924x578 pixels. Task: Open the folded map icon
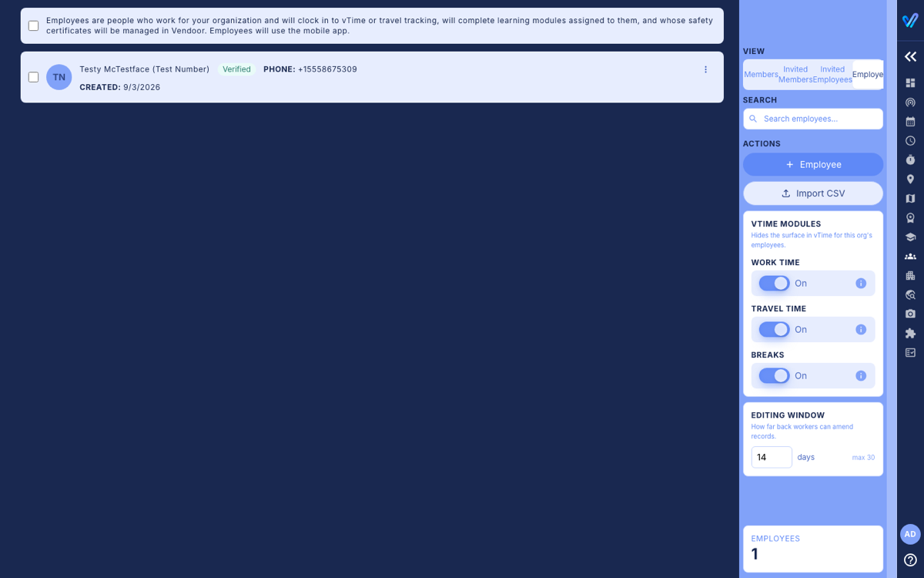point(910,198)
